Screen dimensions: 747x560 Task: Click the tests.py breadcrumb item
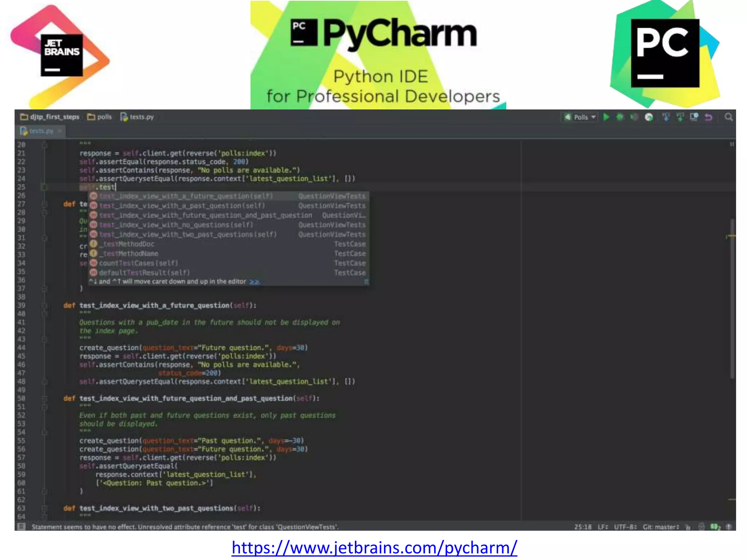pos(137,117)
